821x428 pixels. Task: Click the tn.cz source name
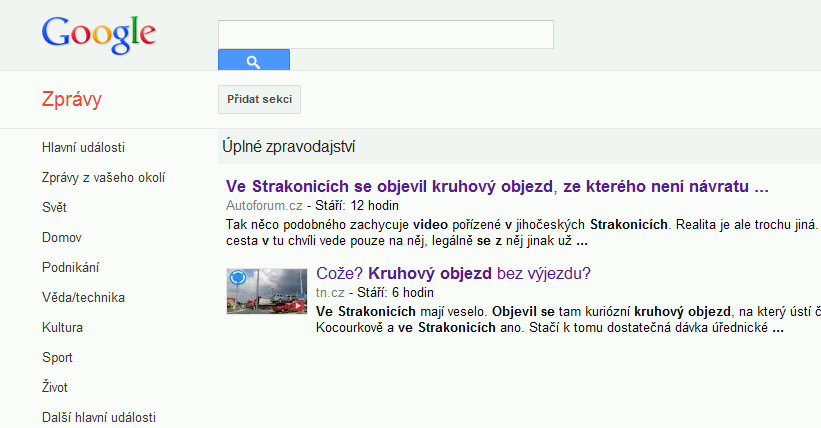[330, 292]
